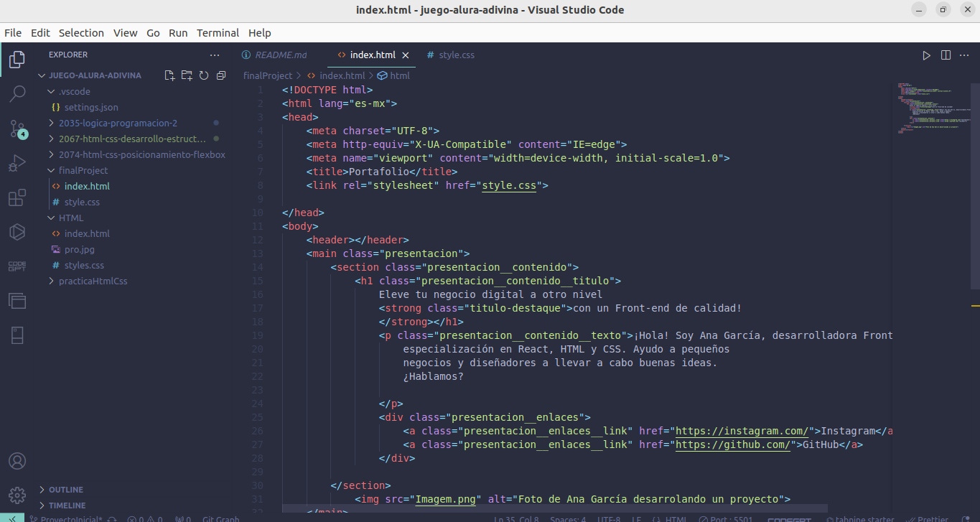
Task: Open the Manage gear icon
Action: tap(17, 495)
